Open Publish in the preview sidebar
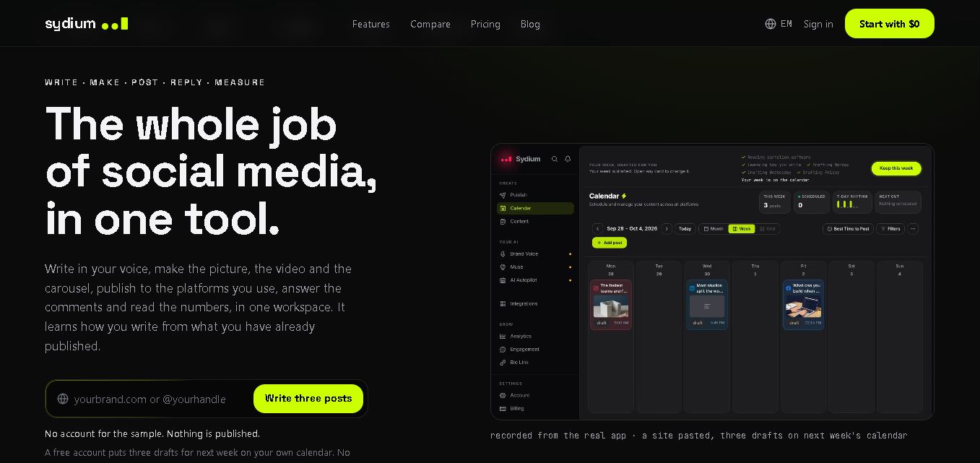The width and height of the screenshot is (980, 463). (x=535, y=195)
